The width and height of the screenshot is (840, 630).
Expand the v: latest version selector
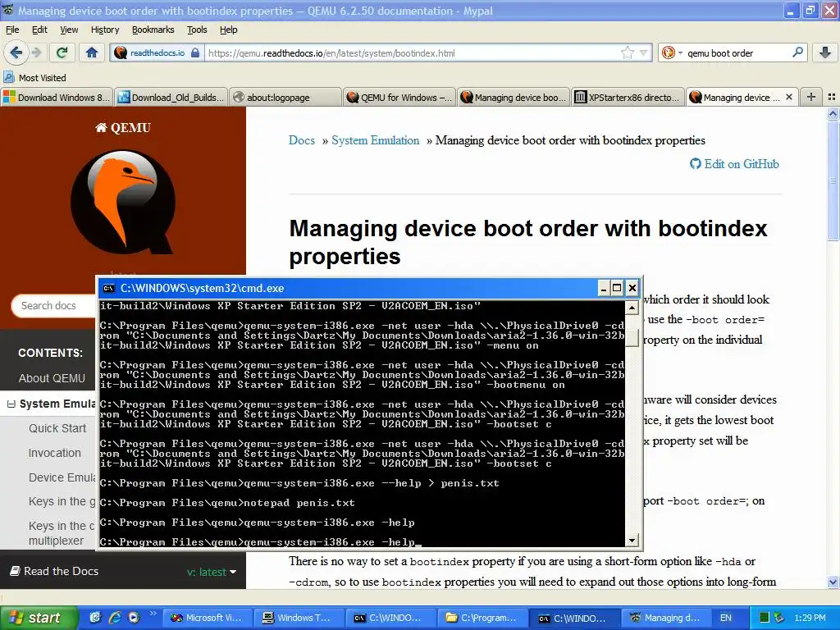212,572
